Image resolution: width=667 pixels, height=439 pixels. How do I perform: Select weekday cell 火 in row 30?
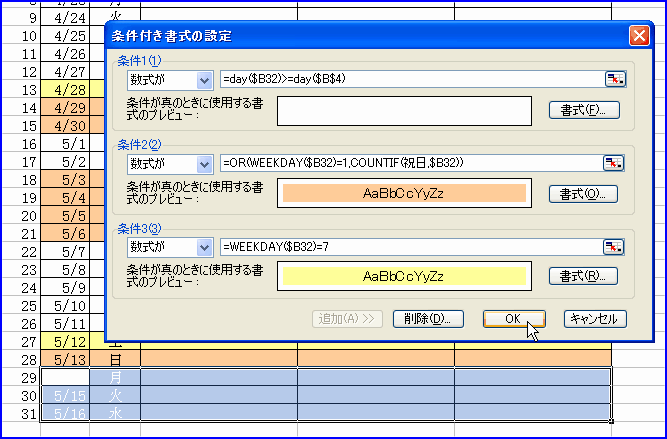pos(115,396)
